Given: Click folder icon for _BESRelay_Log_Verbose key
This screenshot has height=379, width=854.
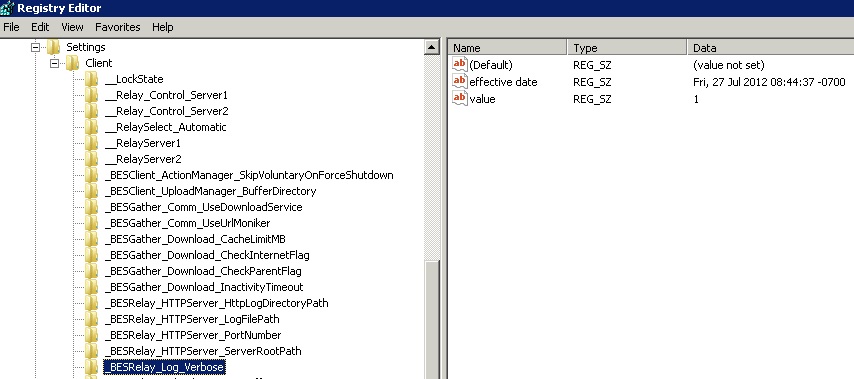Looking at the screenshot, I should coord(92,367).
